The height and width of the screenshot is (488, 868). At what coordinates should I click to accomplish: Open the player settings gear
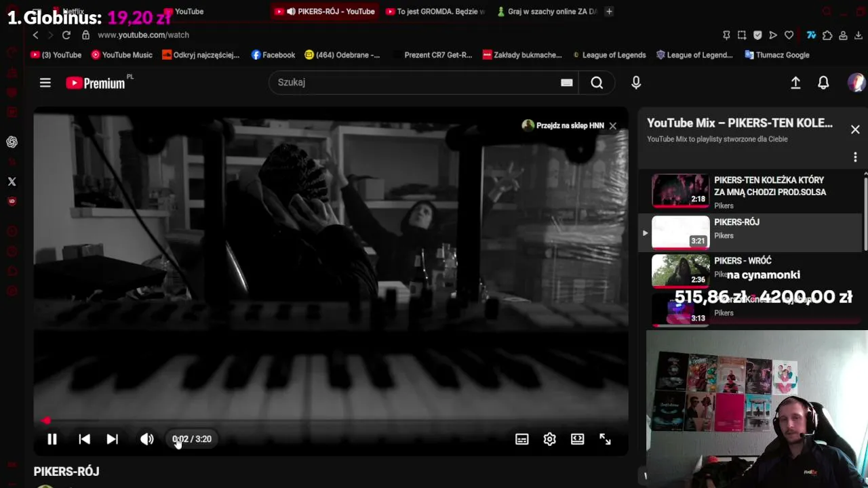click(x=550, y=439)
